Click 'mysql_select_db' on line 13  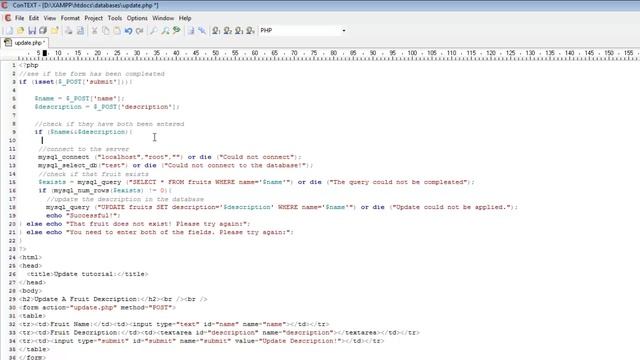coord(67,165)
